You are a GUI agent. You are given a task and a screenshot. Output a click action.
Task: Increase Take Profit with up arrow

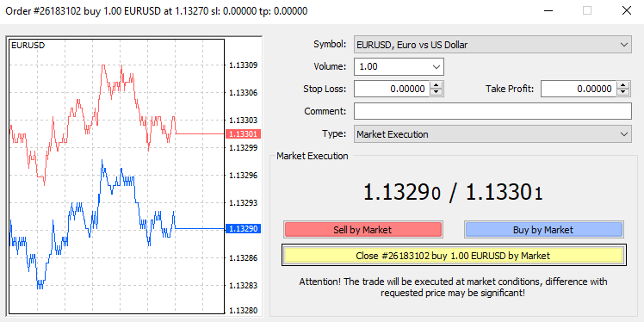tap(623, 85)
